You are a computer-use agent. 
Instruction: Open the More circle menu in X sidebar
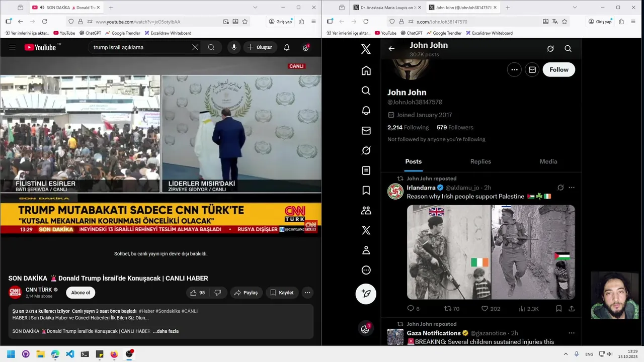(366, 270)
